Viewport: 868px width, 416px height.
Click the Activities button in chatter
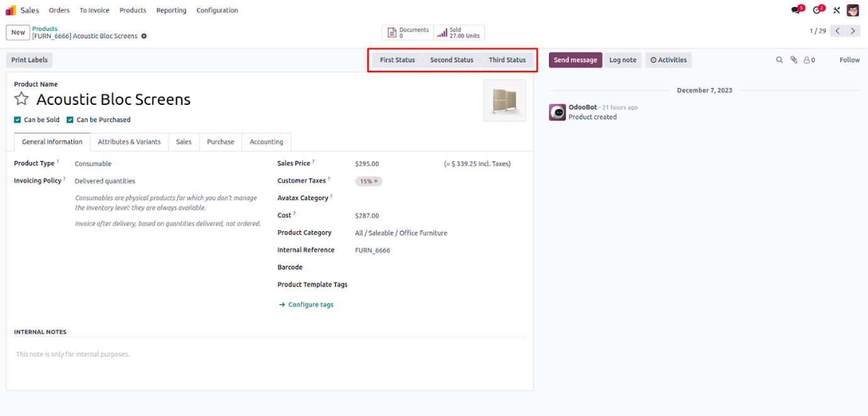[x=669, y=60]
